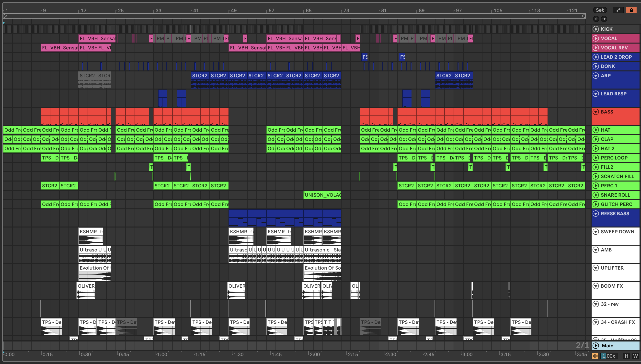Unfold the HAT track

click(596, 130)
